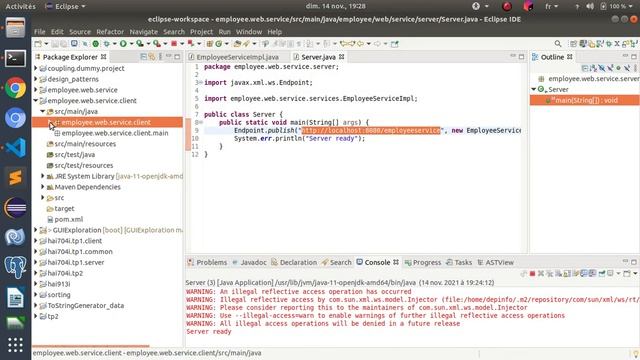Click the Run Last Tool external tools icon
The width and height of the screenshot is (640, 360).
coord(156,44)
